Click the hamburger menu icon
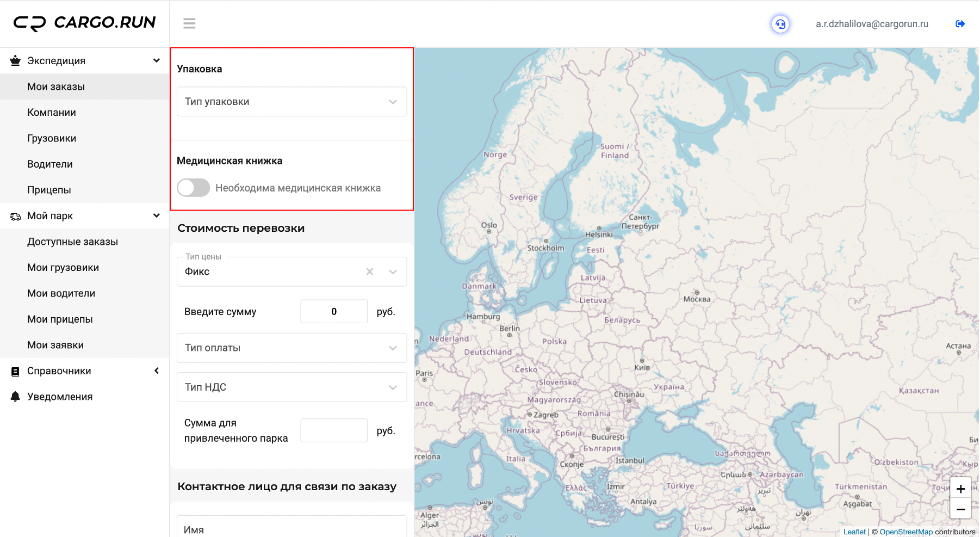Viewport: 980px width, 537px height. [189, 23]
